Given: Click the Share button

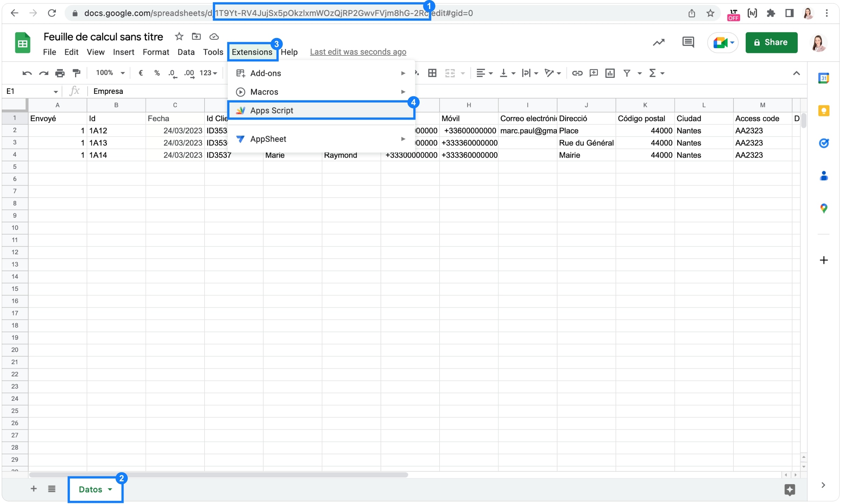Looking at the screenshot, I should (x=771, y=43).
